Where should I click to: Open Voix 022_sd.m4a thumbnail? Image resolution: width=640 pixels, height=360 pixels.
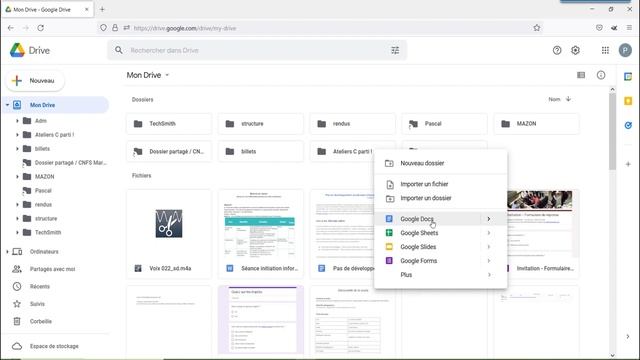click(x=169, y=224)
